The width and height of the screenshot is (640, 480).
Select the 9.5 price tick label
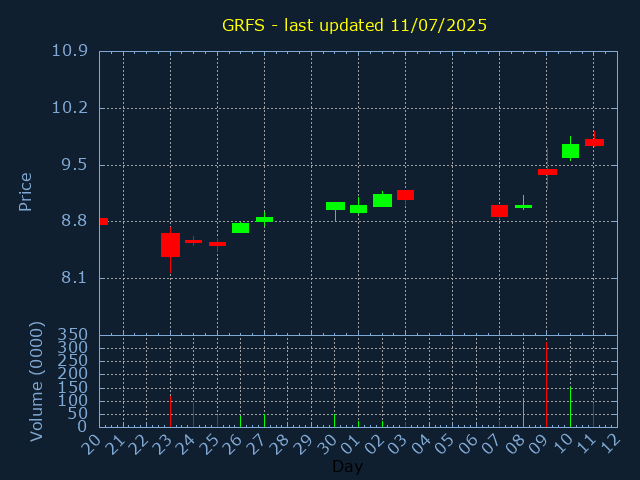click(x=74, y=165)
